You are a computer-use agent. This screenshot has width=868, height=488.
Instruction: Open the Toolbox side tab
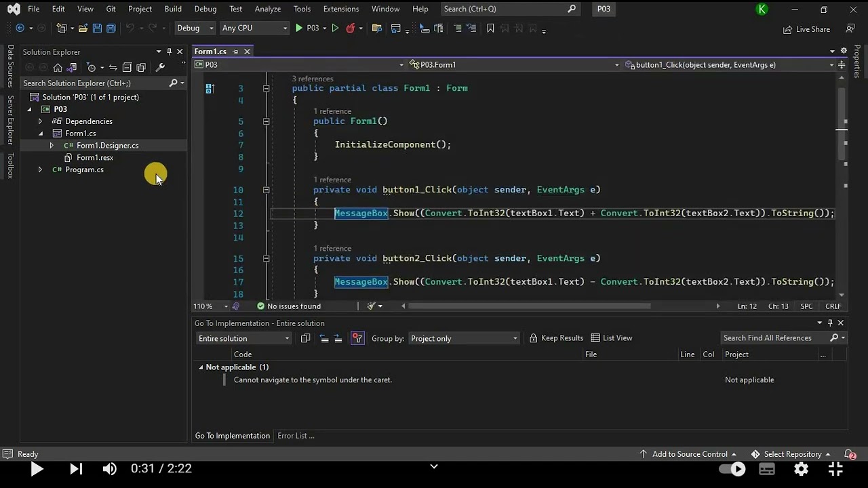click(10, 165)
